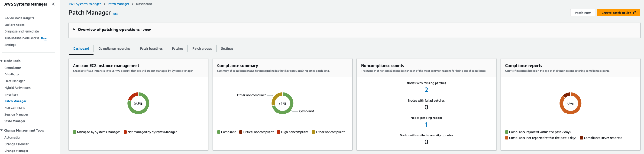Viewport: 644px width, 154px height.
Task: Open the Patches tab
Action: pyautogui.click(x=177, y=48)
